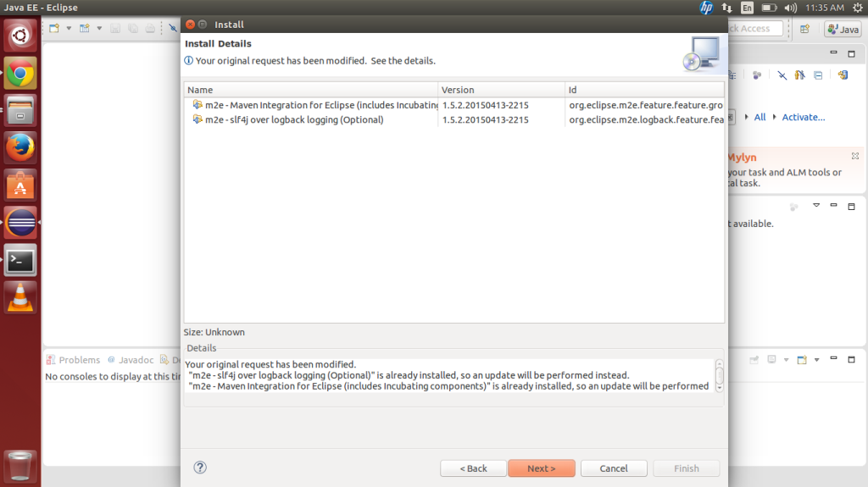
Task: Launch VLC media player from the dock
Action: pyautogui.click(x=20, y=298)
